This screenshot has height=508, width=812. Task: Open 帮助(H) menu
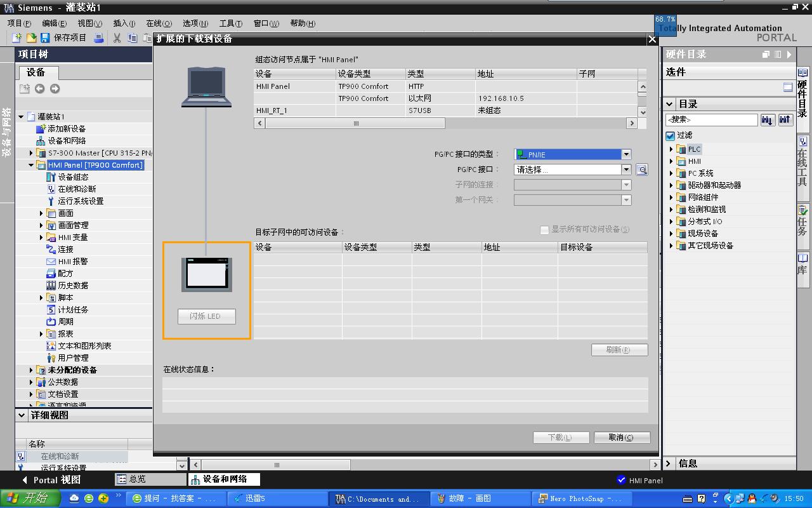[x=303, y=23]
